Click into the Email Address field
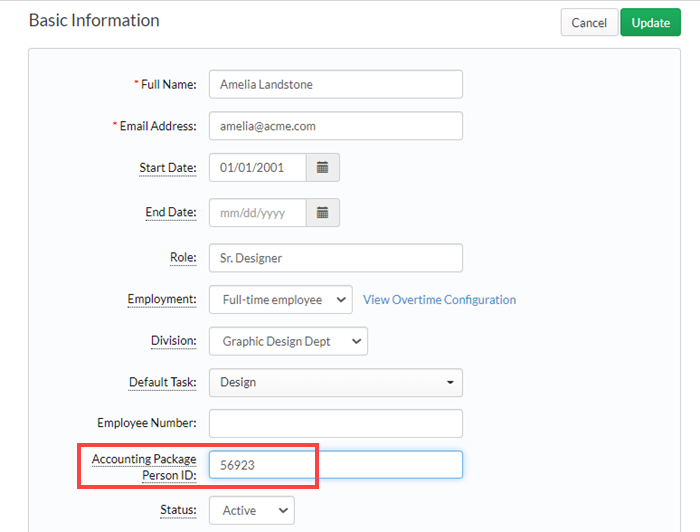This screenshot has height=532, width=700. pos(336,126)
